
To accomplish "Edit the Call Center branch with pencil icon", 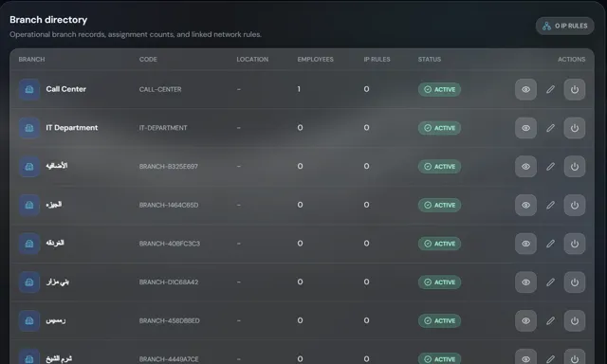I will tap(550, 89).
